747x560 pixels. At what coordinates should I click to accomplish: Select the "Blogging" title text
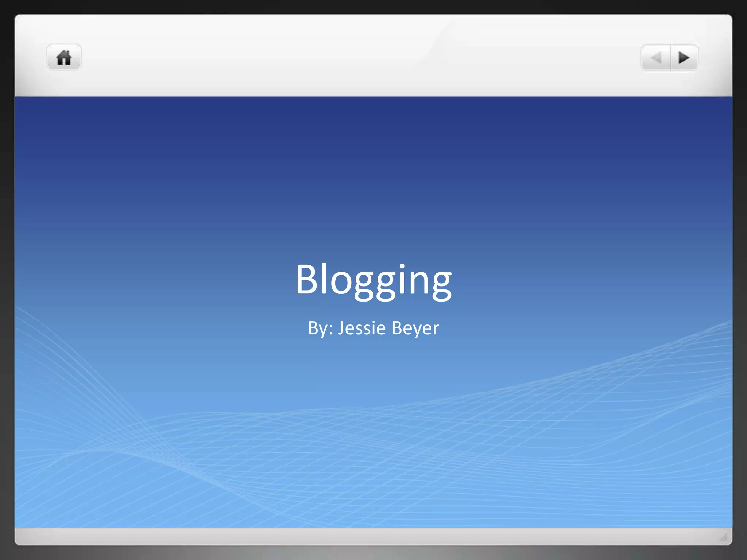(373, 280)
